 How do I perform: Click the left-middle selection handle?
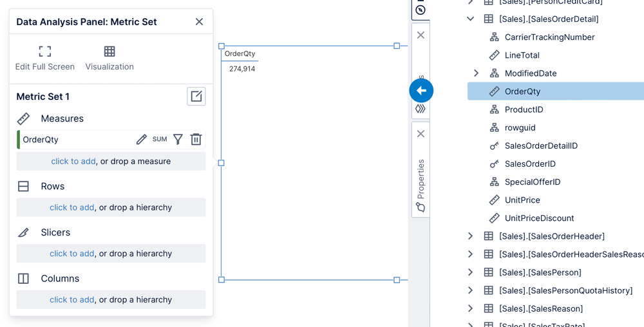tap(222, 163)
